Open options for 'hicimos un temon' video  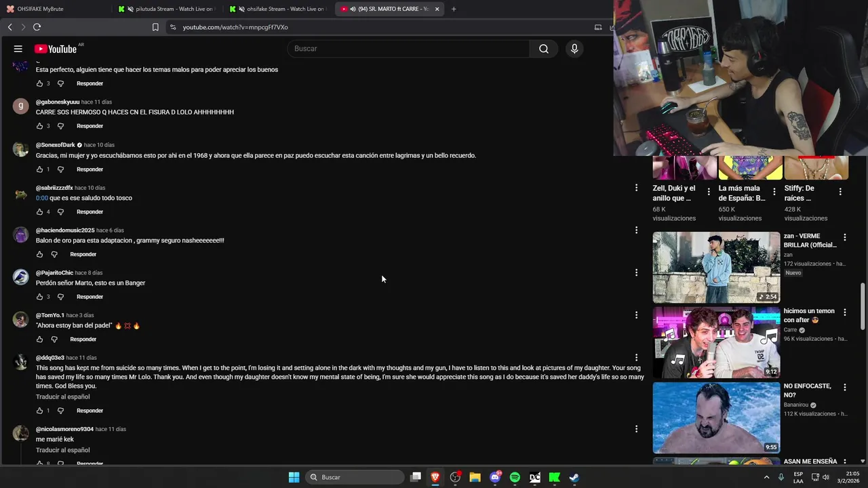pyautogui.click(x=845, y=312)
